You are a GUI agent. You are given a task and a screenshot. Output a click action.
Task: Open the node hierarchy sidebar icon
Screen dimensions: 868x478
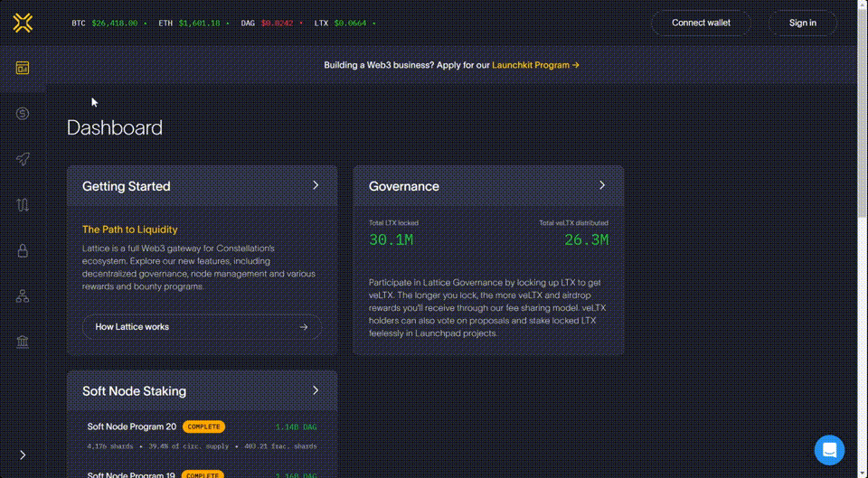point(23,296)
